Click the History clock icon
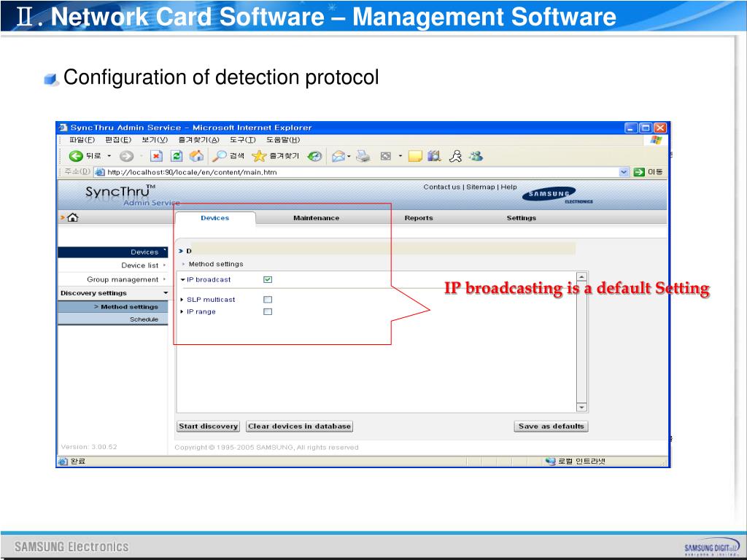 (x=314, y=156)
